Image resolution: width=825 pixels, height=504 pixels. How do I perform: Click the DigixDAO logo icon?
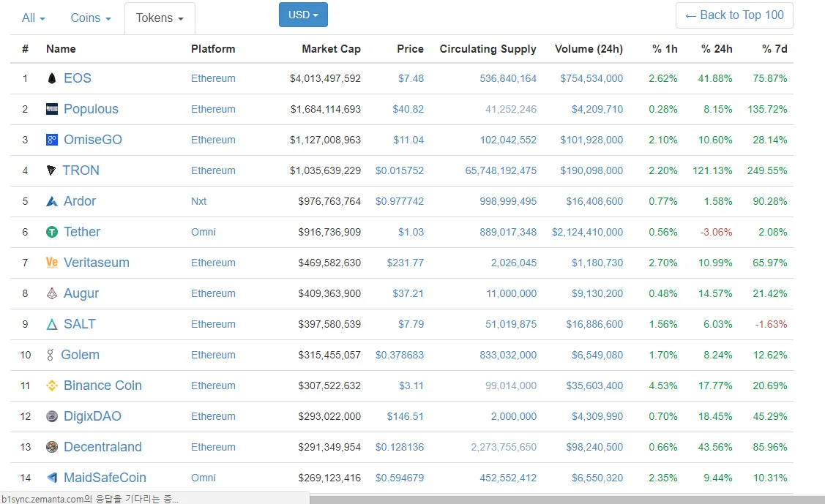click(51, 416)
